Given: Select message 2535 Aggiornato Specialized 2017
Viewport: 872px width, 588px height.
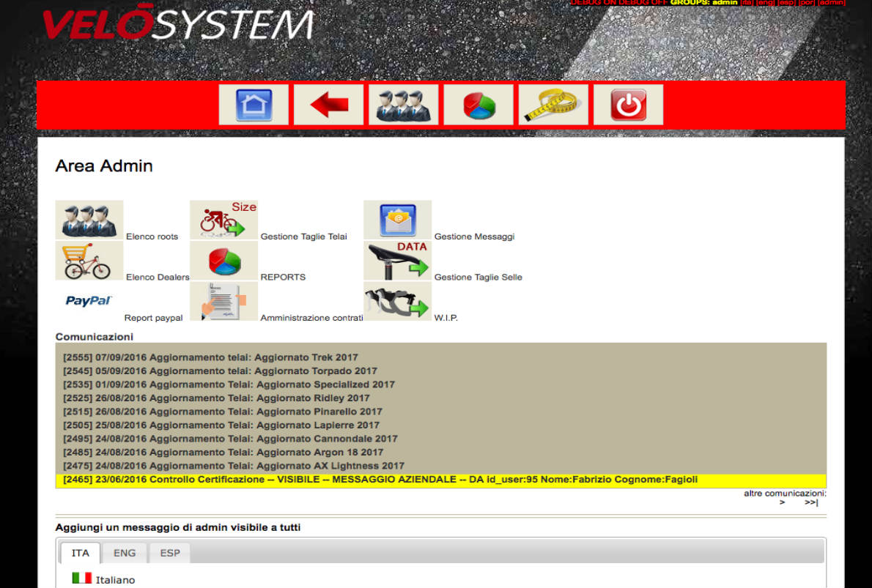Looking at the screenshot, I should click(229, 384).
